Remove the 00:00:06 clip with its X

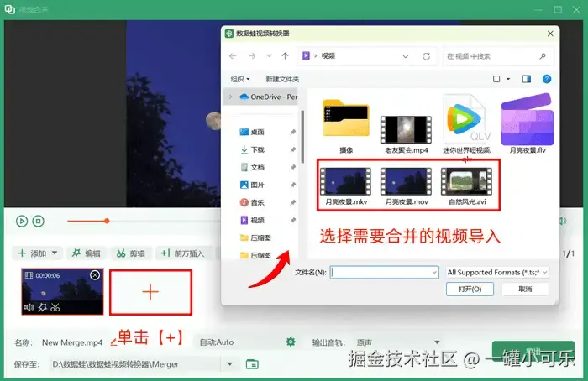point(95,275)
